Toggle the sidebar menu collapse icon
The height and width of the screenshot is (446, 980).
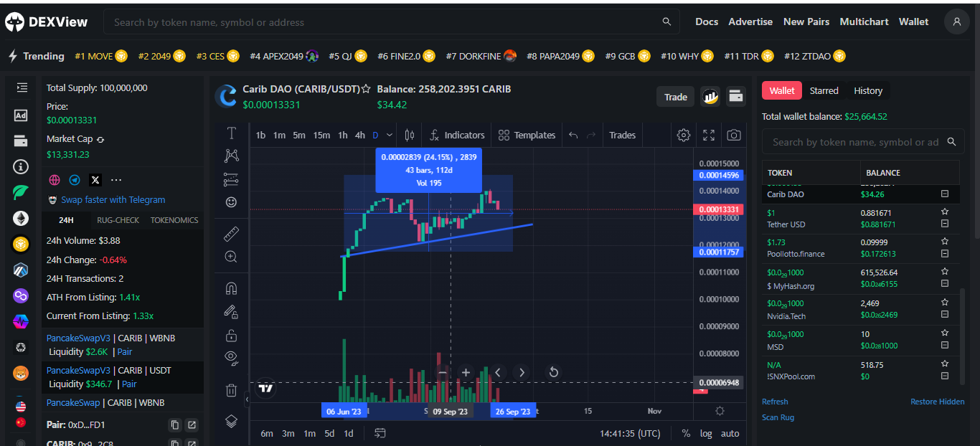pyautogui.click(x=22, y=87)
